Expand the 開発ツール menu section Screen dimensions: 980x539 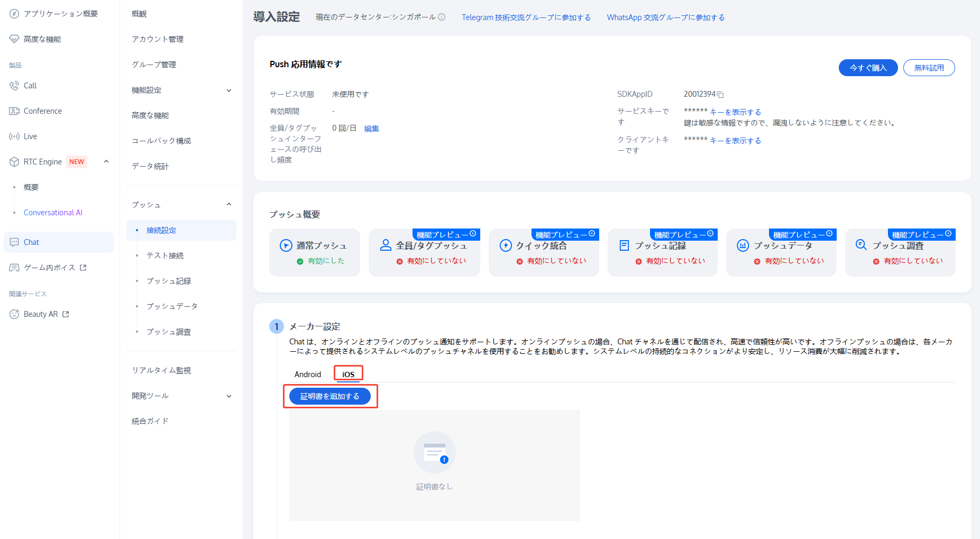pos(229,396)
